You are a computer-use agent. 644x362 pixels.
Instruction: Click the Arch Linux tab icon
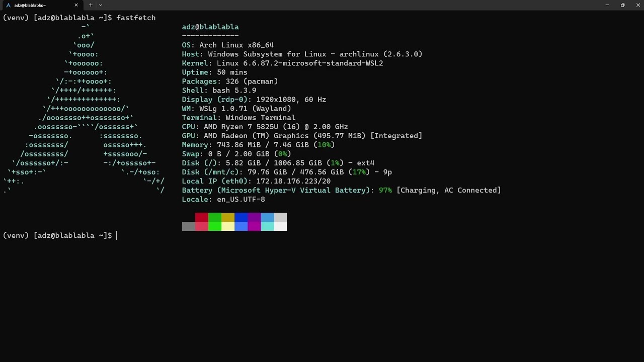9,5
